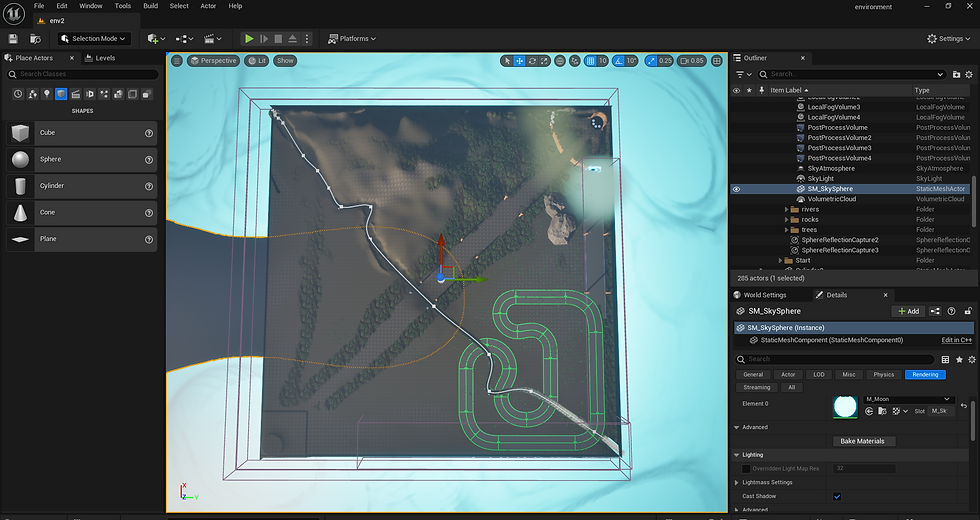Toggle grid snapping in the viewport
The width and height of the screenshot is (980, 520).
click(x=590, y=61)
